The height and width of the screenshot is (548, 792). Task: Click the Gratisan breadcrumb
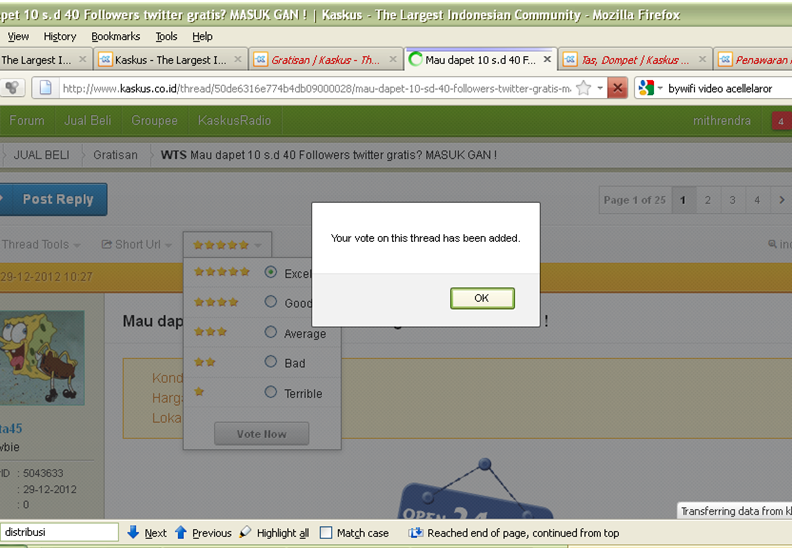click(x=115, y=155)
